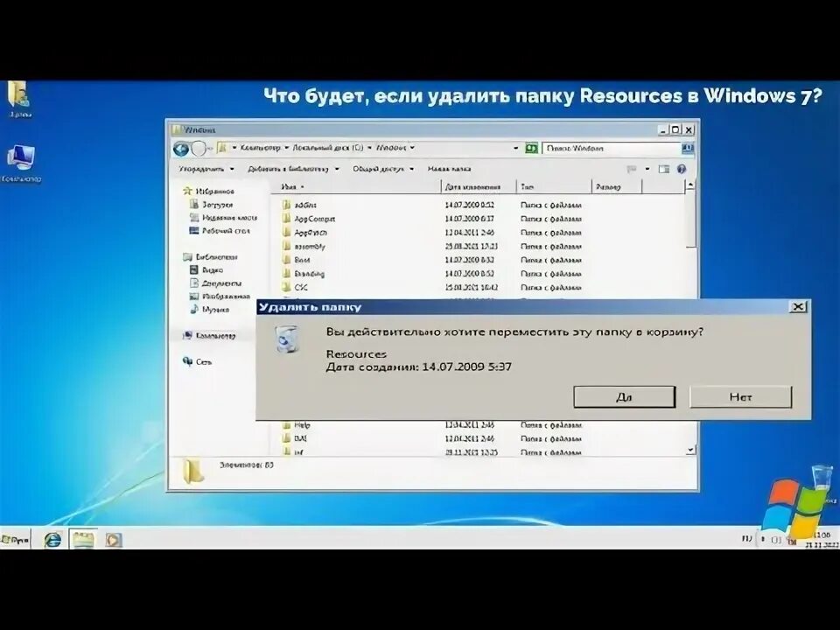Expand arrow after Компьютер in breadcrumb

pyautogui.click(x=287, y=148)
